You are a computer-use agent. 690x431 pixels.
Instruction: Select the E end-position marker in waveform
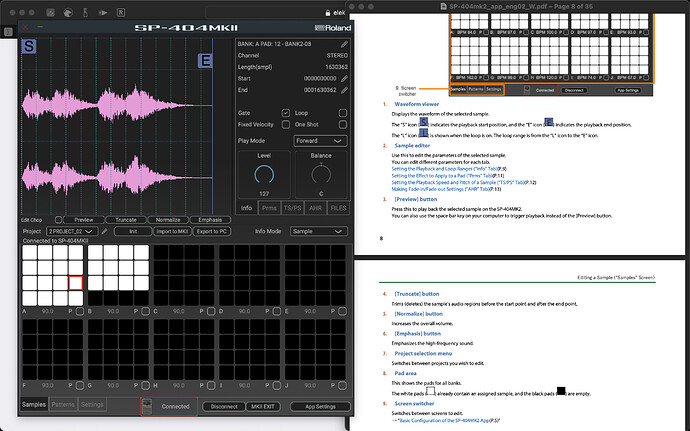tap(205, 60)
